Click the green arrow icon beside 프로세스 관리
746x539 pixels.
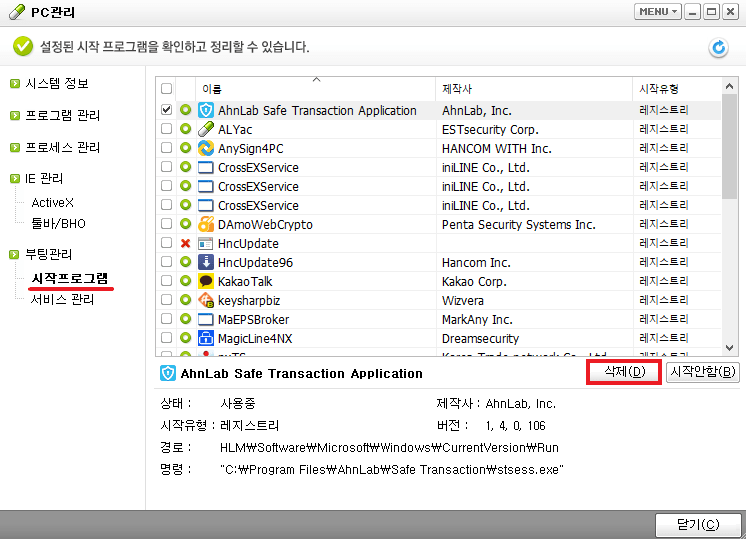click(x=15, y=147)
